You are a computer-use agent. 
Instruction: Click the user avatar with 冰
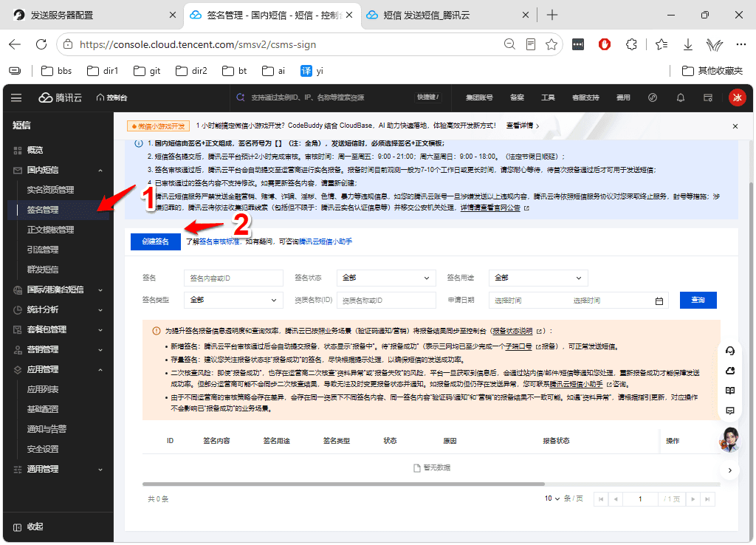pos(738,98)
